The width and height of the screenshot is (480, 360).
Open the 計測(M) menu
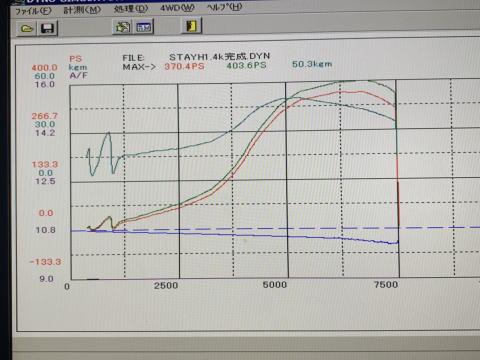(x=82, y=10)
